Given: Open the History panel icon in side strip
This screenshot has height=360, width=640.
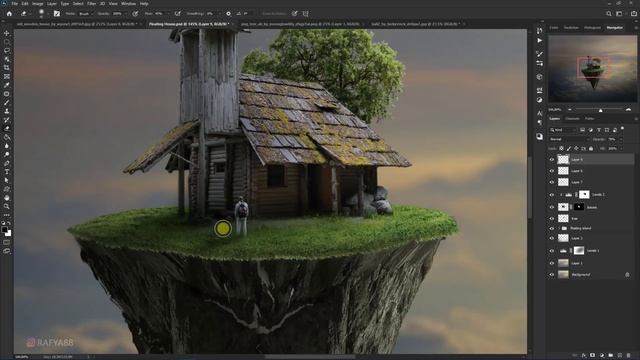Looking at the screenshot, I should click(x=540, y=31).
